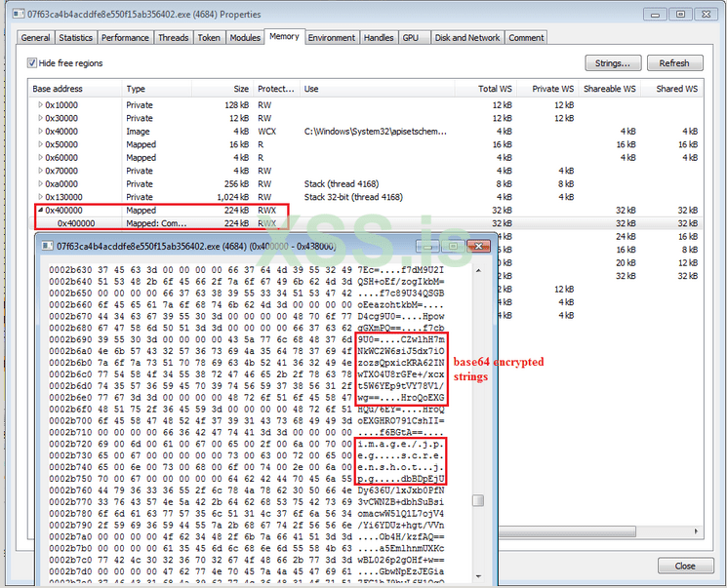This screenshot has width=727, height=588.
Task: Click the hex viewer scroll down arrow
Action: click(x=478, y=576)
